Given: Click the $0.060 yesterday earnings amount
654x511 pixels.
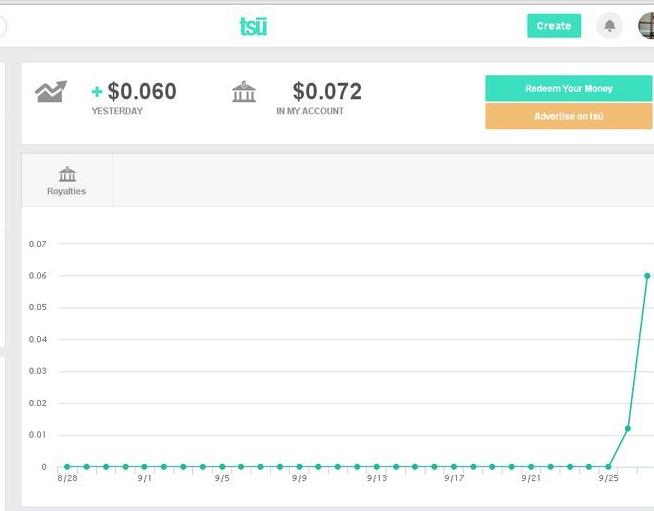Looking at the screenshot, I should point(141,92).
